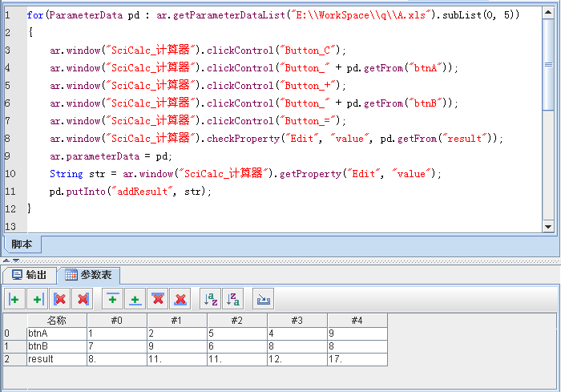Click the down-pointing splitter arrow above 输出 tab
This screenshot has width=561, height=392.
(x=14, y=261)
